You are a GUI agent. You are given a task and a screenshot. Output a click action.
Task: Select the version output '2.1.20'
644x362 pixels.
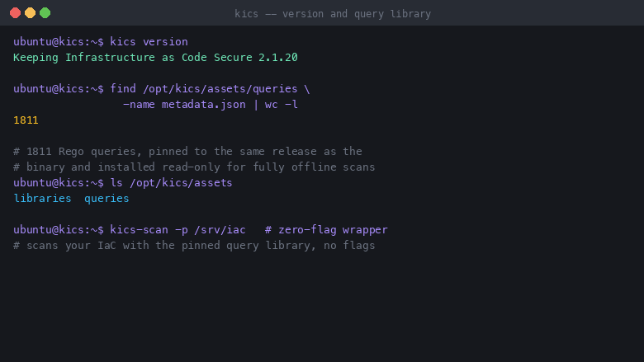coord(278,58)
